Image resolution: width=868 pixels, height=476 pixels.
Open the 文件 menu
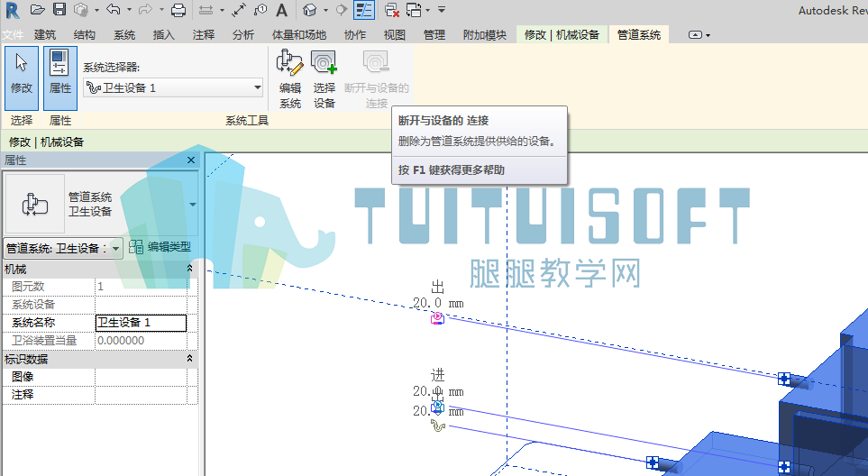coord(13,35)
